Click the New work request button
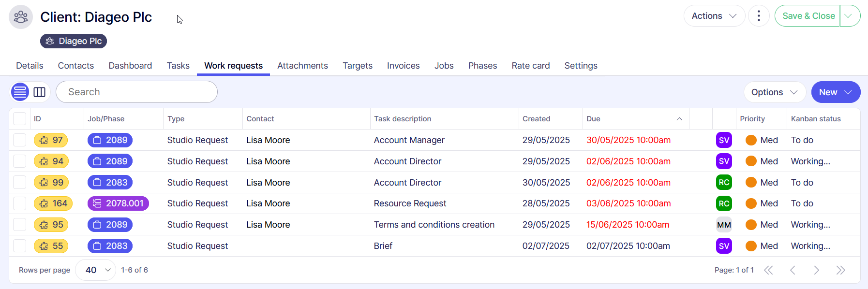The width and height of the screenshot is (868, 289). click(835, 92)
